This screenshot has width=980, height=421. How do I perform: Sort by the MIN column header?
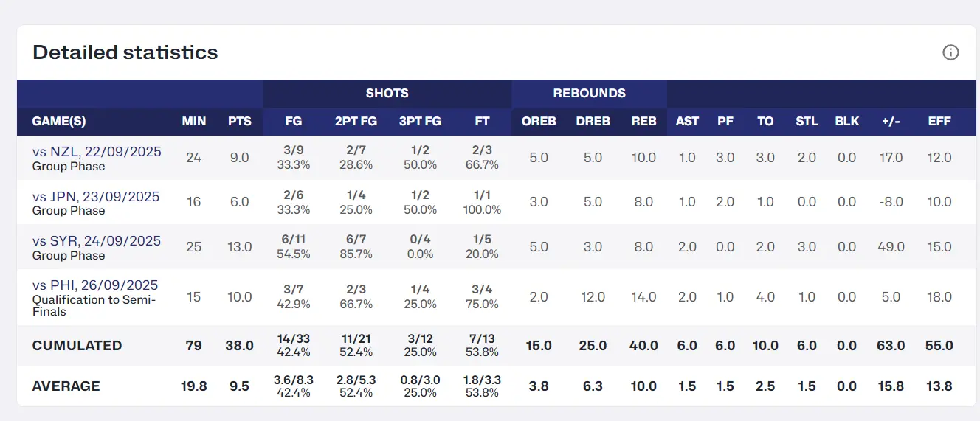pyautogui.click(x=194, y=121)
